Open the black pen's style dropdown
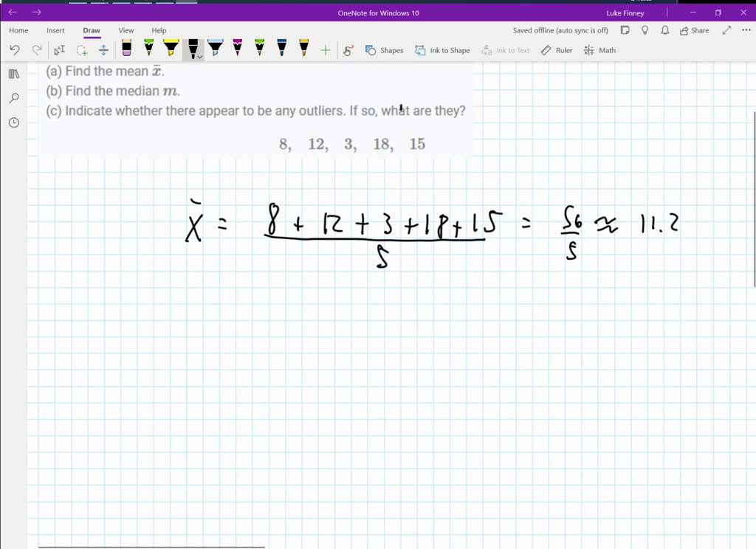 pos(198,55)
